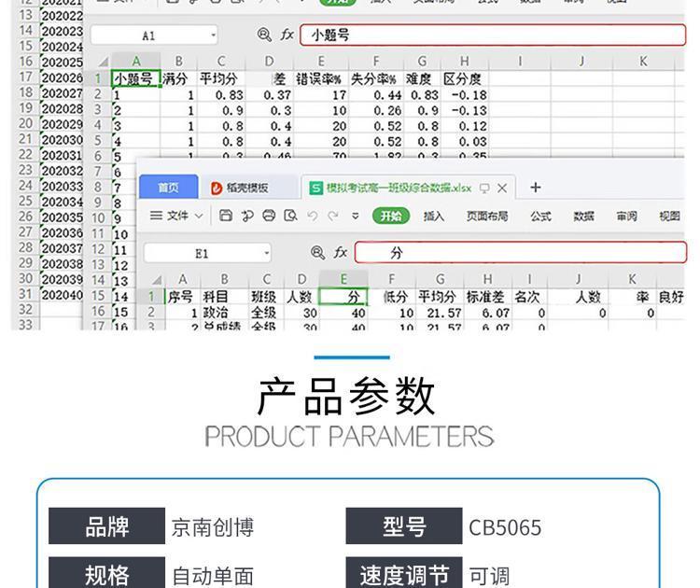Expand the E1 name box dropdown
The image size is (700, 588).
click(267, 253)
